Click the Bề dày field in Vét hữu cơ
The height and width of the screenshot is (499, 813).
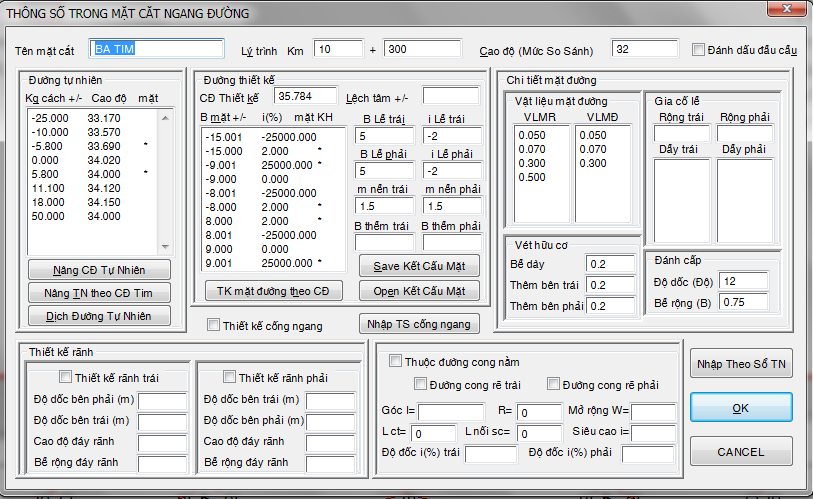(610, 264)
